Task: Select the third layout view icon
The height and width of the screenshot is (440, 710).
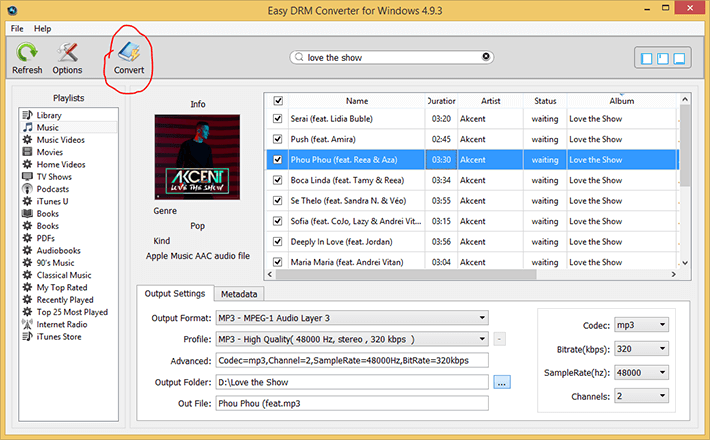Action: (x=679, y=58)
